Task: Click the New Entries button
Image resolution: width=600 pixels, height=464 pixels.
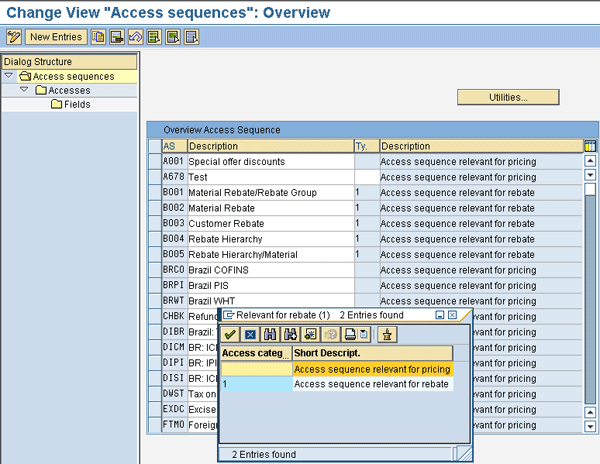Action: (x=56, y=37)
